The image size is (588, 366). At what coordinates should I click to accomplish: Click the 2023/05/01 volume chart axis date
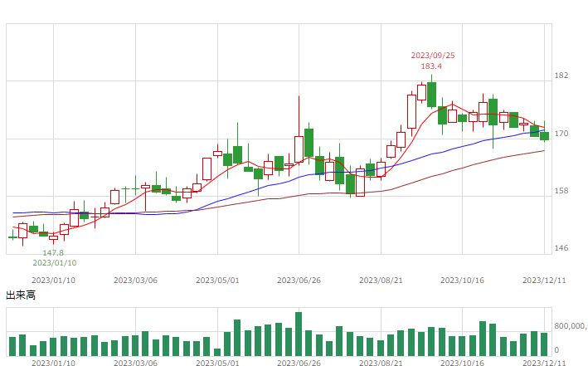(x=217, y=363)
